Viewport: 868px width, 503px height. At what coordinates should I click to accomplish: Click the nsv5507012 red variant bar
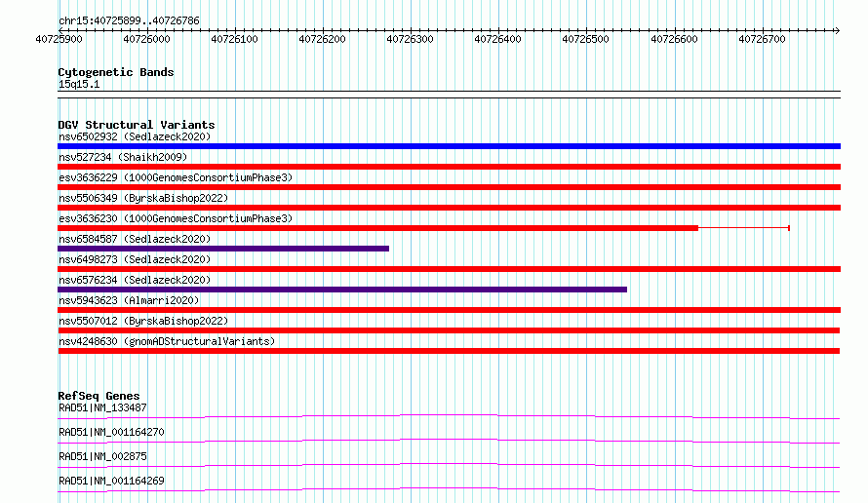pyautogui.click(x=449, y=330)
